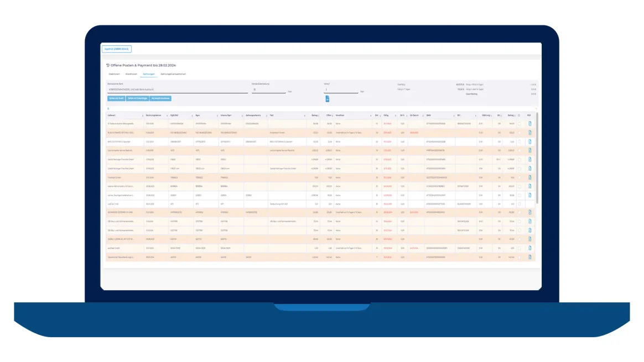Screen dimensions: 644x362
Task: Select the Zahlungen tab
Action: (149, 74)
